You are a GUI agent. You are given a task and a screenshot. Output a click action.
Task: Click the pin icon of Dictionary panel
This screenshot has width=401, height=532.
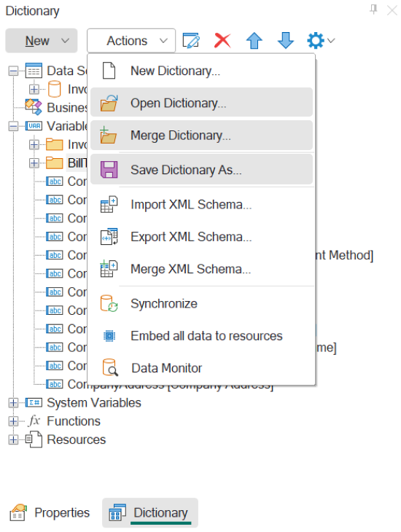click(373, 9)
